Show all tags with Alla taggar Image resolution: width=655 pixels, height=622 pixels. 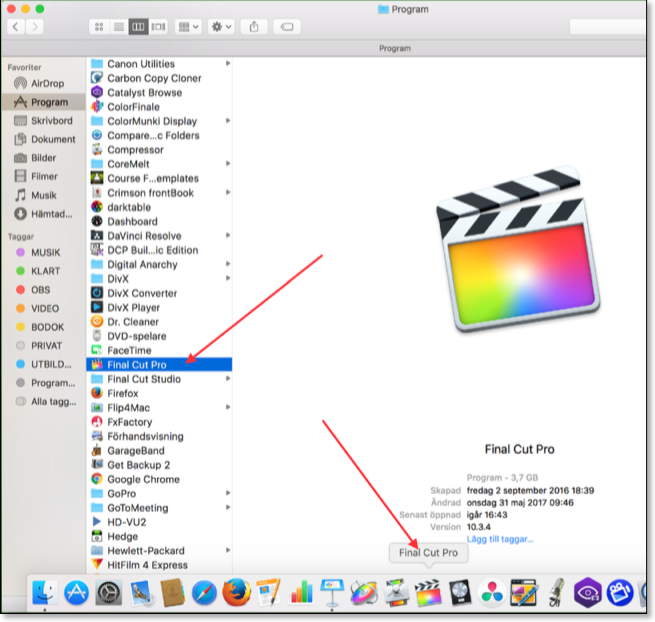(43, 401)
